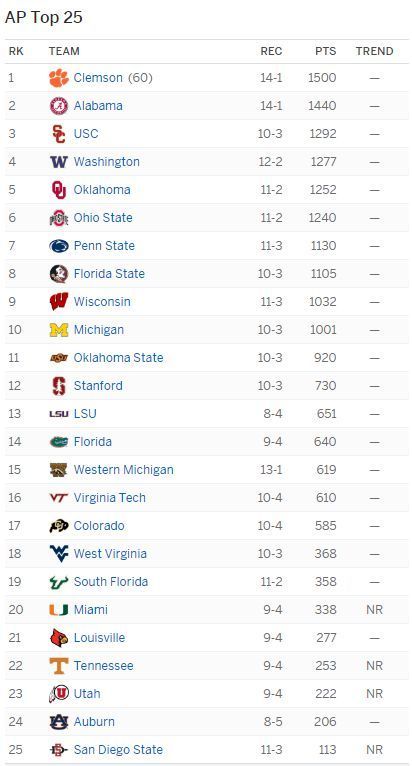This screenshot has height=766, width=412.
Task: Click the Florida State Seminoles logo
Action: pos(59,274)
